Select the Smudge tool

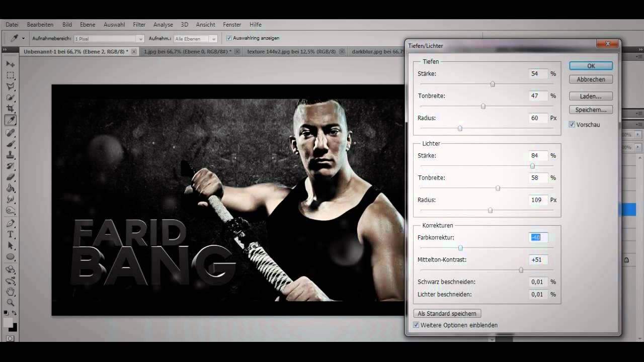tap(10, 200)
